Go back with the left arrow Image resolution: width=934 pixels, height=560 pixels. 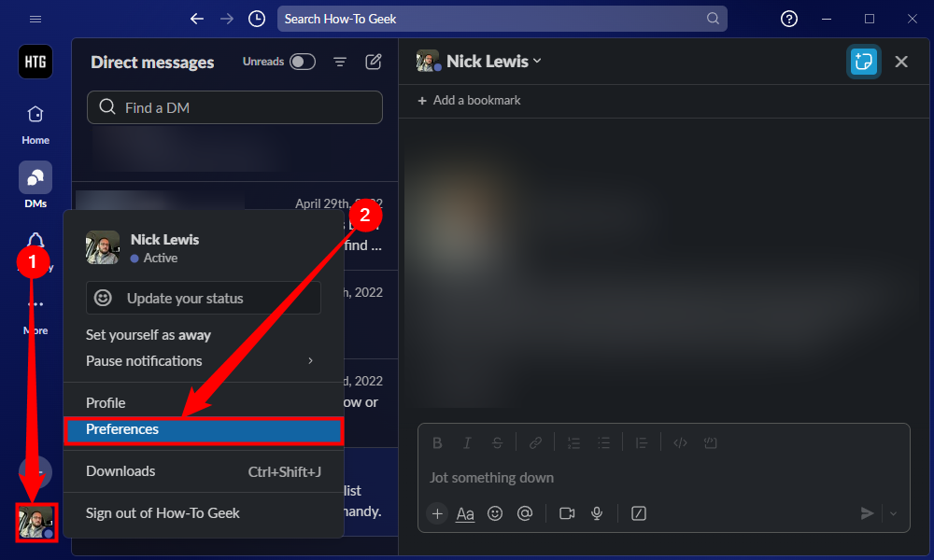tap(196, 19)
